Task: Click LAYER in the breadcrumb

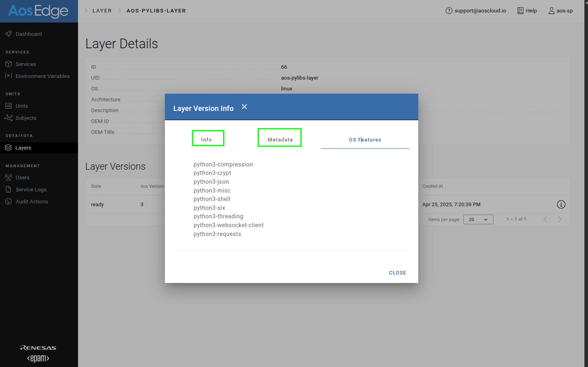Action: pos(102,11)
